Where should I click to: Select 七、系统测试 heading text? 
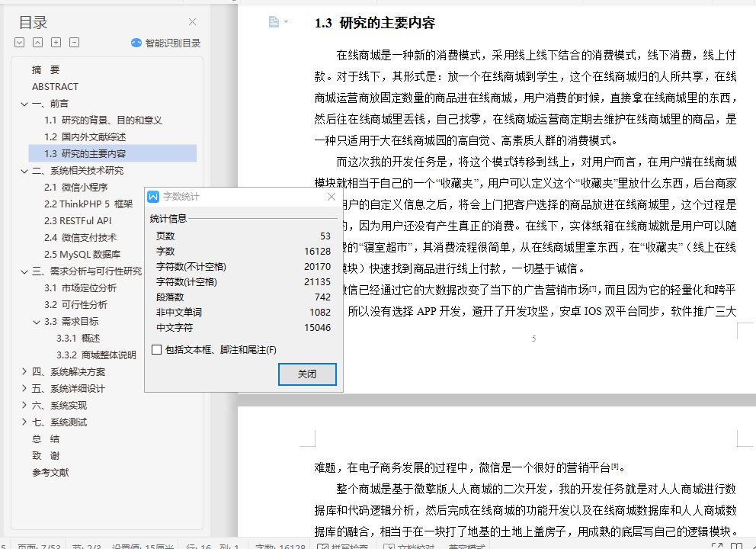pyautogui.click(x=59, y=422)
